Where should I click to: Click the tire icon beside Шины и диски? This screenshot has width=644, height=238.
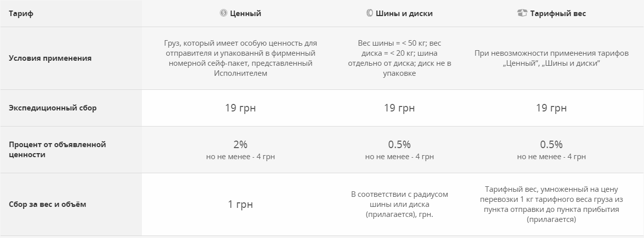(x=370, y=14)
